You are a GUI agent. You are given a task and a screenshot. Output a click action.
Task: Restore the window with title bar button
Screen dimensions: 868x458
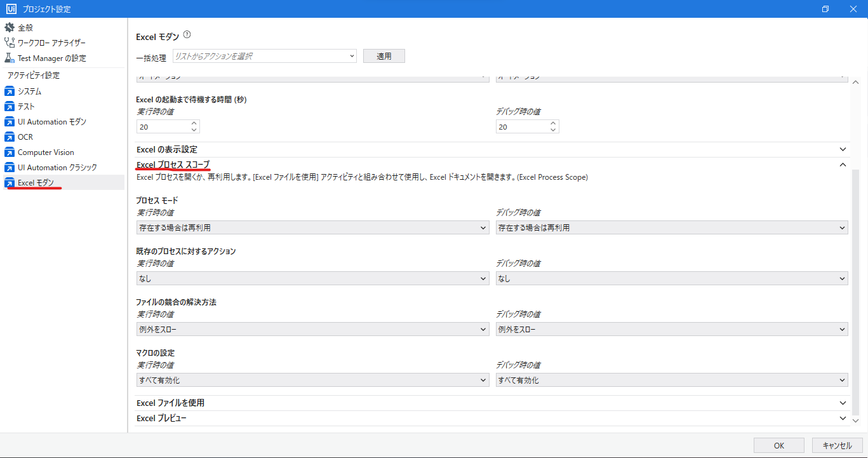pos(825,9)
